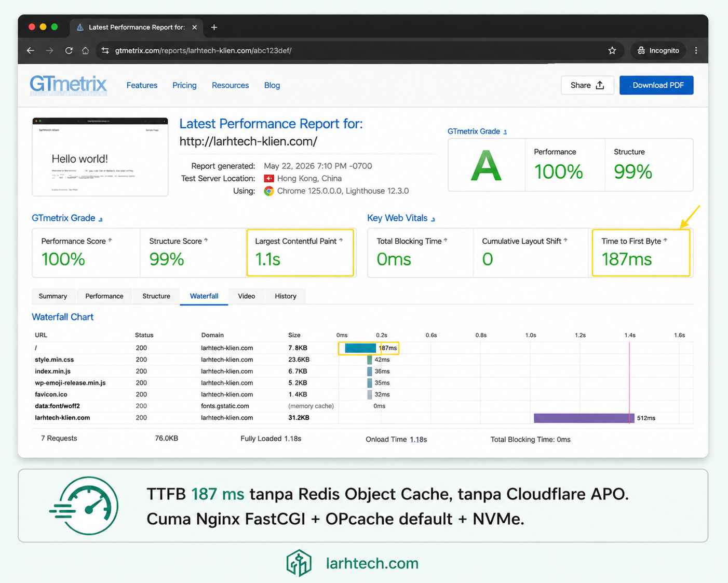Click info icon beside top GTmetrix Grade

(x=505, y=132)
